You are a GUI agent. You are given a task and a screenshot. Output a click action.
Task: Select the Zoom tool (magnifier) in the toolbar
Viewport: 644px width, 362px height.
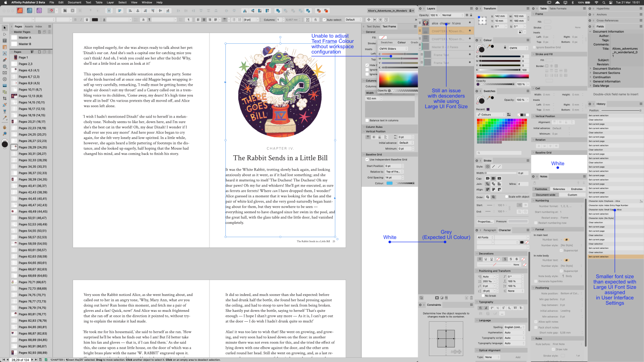coord(4,133)
